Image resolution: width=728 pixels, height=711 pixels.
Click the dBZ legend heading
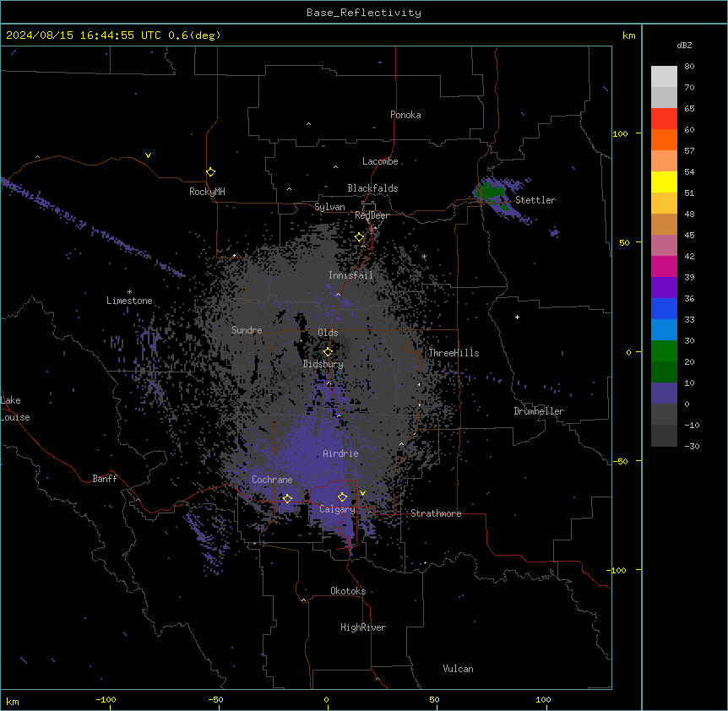(684, 45)
